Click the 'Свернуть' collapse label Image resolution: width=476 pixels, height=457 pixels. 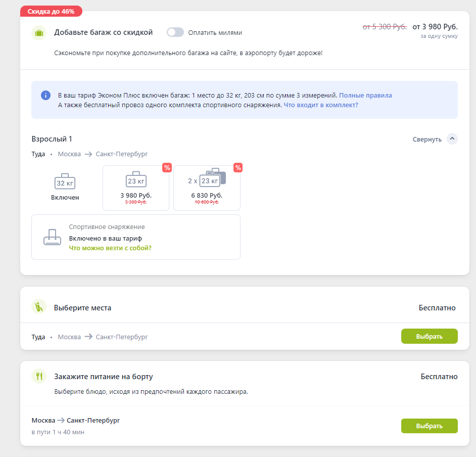427,140
